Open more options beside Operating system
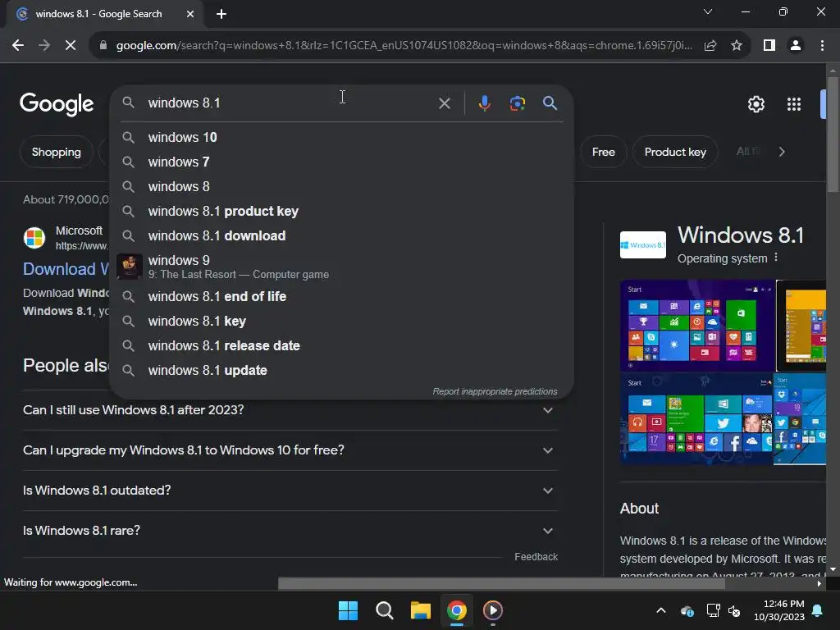Screen dimensions: 840x630 pyautogui.click(x=776, y=258)
